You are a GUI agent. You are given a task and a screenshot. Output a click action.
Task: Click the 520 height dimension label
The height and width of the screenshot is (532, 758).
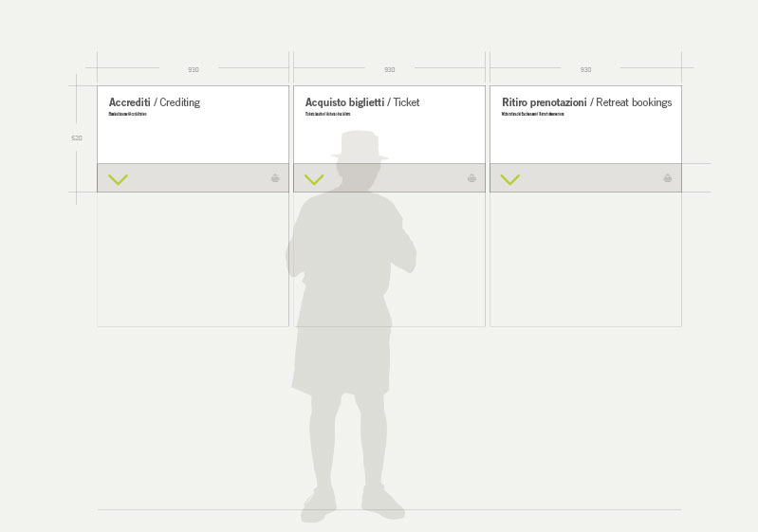[77, 138]
